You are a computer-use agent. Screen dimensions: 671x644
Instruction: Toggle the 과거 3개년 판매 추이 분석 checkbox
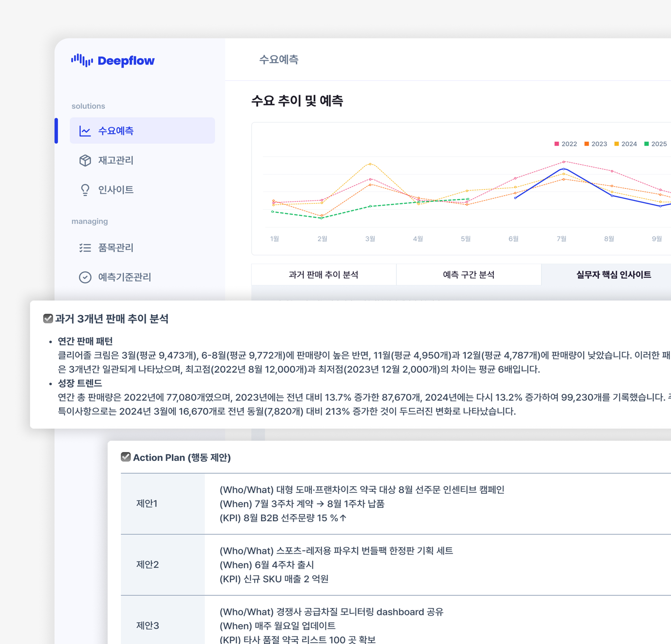(x=48, y=318)
